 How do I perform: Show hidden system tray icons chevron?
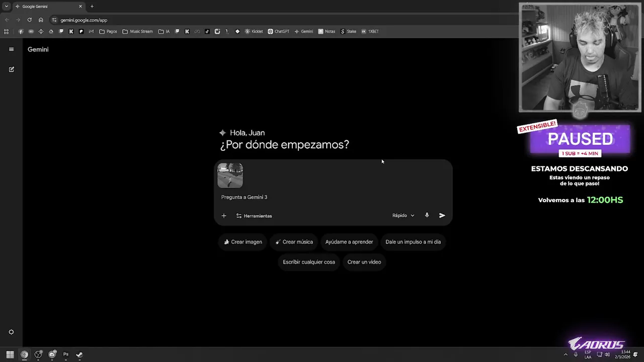(566, 354)
